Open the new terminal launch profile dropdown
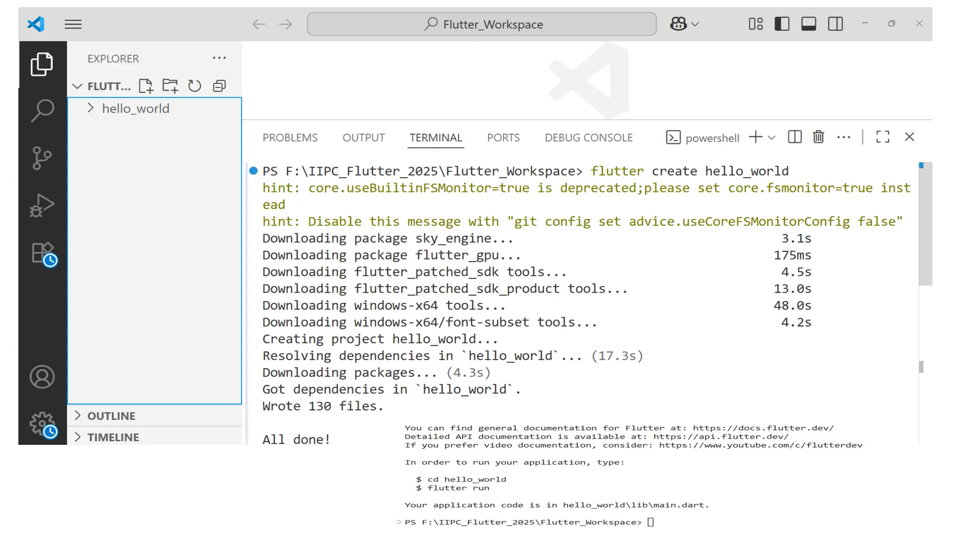Screen dimensions: 980x551 (x=771, y=138)
